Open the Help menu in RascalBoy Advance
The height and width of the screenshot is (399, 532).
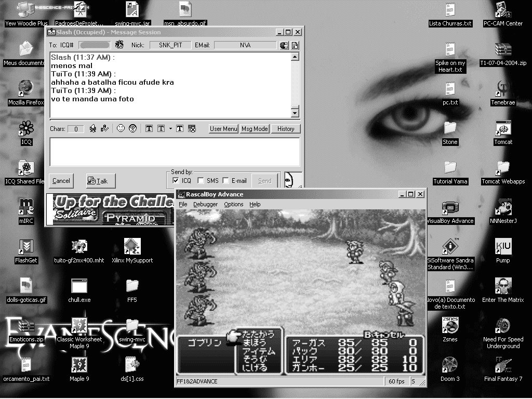click(255, 204)
